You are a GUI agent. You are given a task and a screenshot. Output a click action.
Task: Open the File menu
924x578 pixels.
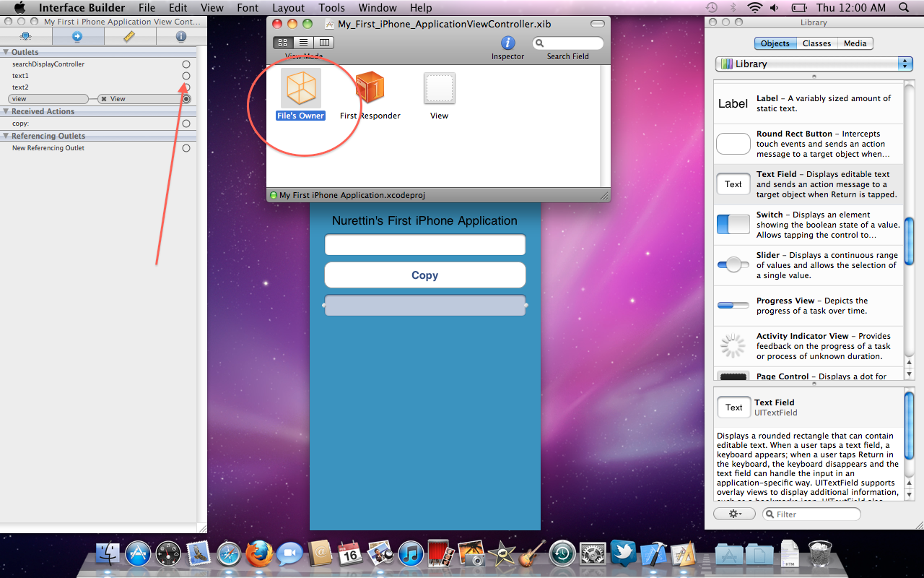click(147, 8)
